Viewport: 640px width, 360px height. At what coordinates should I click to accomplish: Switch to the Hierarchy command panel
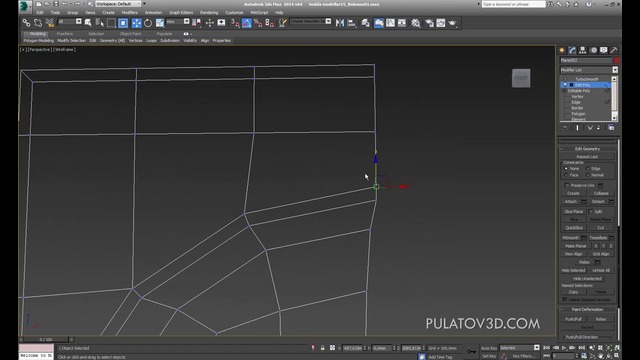pos(583,50)
